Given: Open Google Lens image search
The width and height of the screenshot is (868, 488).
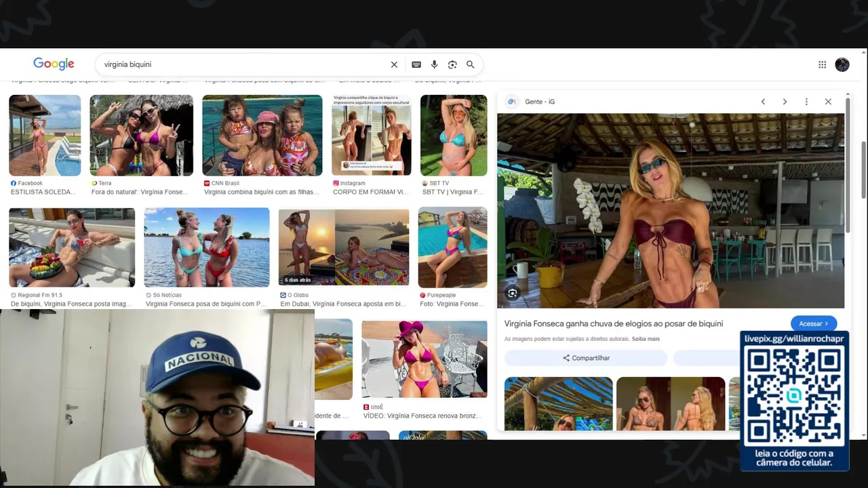Looking at the screenshot, I should tap(452, 64).
